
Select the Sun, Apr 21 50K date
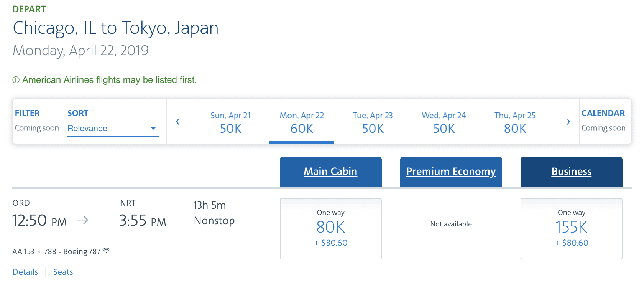point(230,123)
